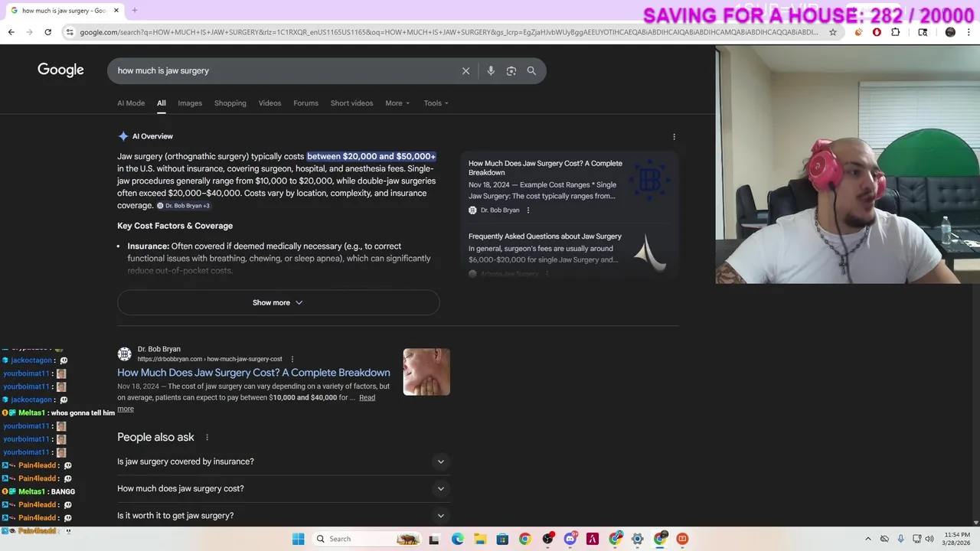The image size is (980, 551).
Task: Click chat username 'Meltas1' saying BANGG
Action: 31,492
